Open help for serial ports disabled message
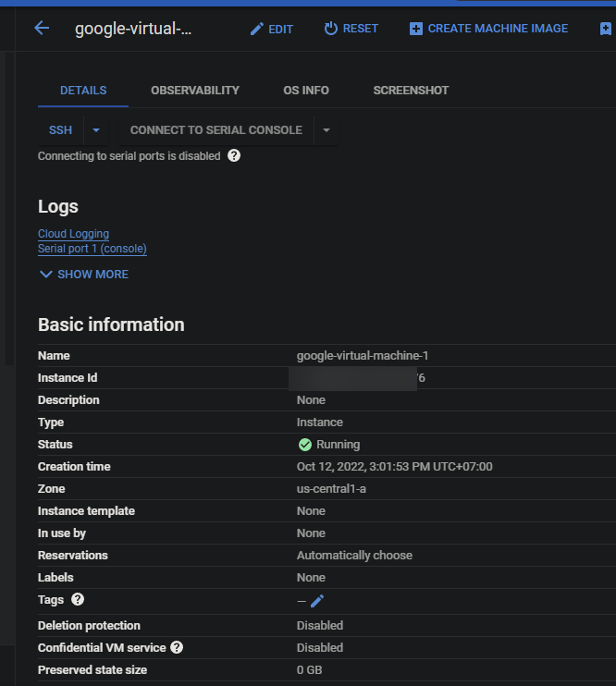 tap(234, 155)
